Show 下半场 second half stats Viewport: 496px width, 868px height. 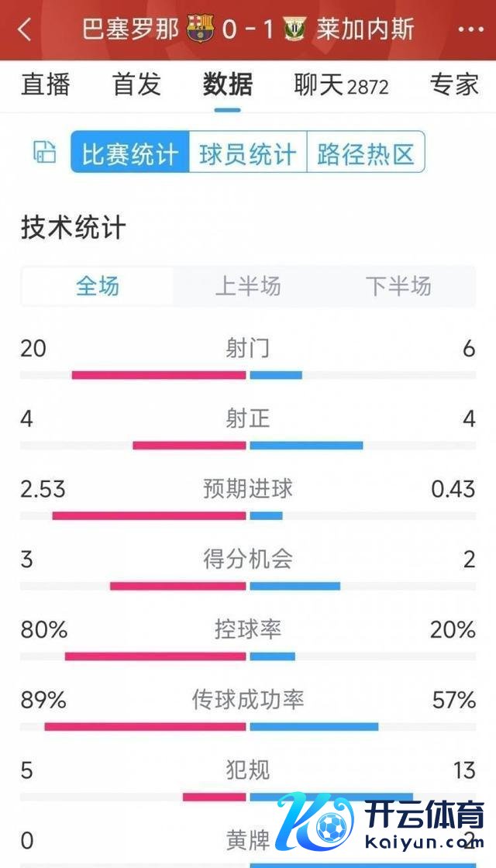point(398,287)
